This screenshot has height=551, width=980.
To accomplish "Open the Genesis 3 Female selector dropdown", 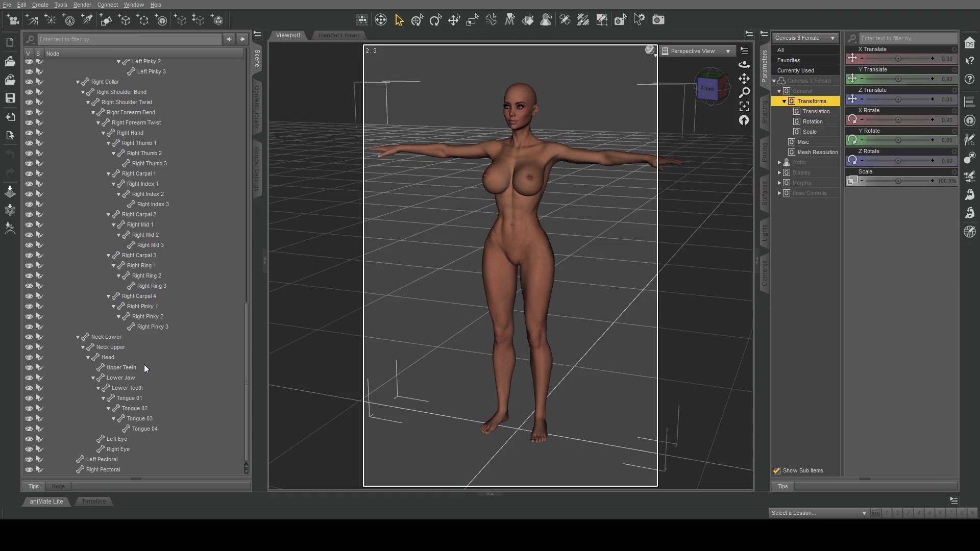I will (x=805, y=38).
